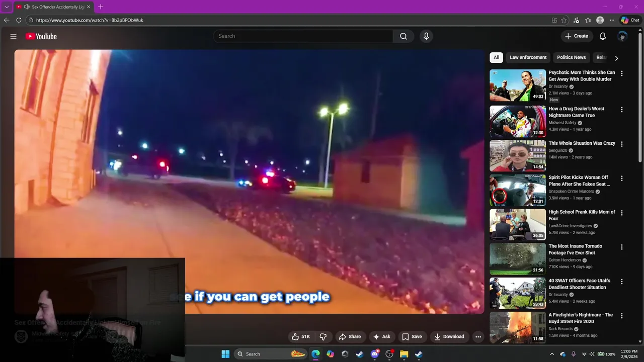
Task: Bookmark this page with the star icon
Action: 564,20
